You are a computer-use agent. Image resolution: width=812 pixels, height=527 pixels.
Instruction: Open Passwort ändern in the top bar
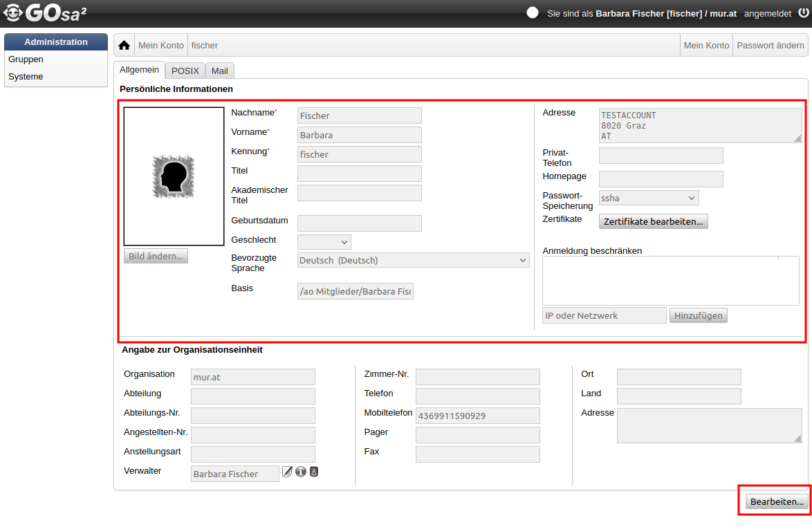771,46
